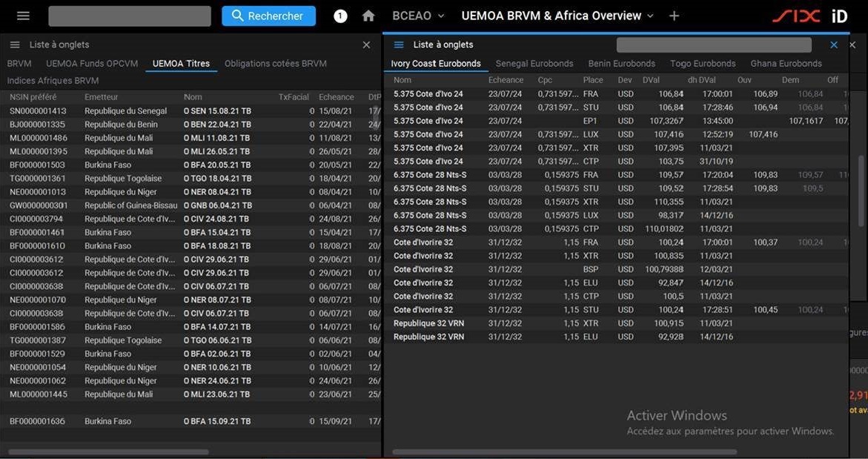The height and width of the screenshot is (459, 868).
Task: Click the left panel horizontal scrollbar
Action: coord(109,452)
